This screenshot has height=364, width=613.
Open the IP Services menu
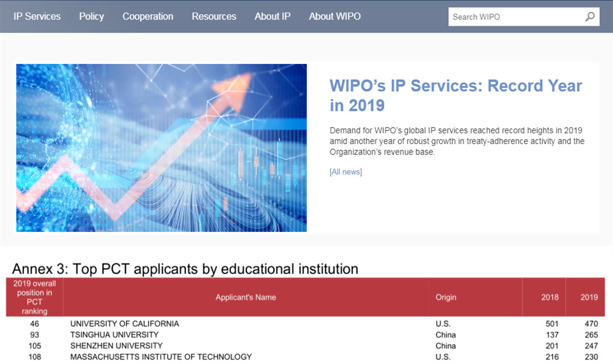[37, 17]
